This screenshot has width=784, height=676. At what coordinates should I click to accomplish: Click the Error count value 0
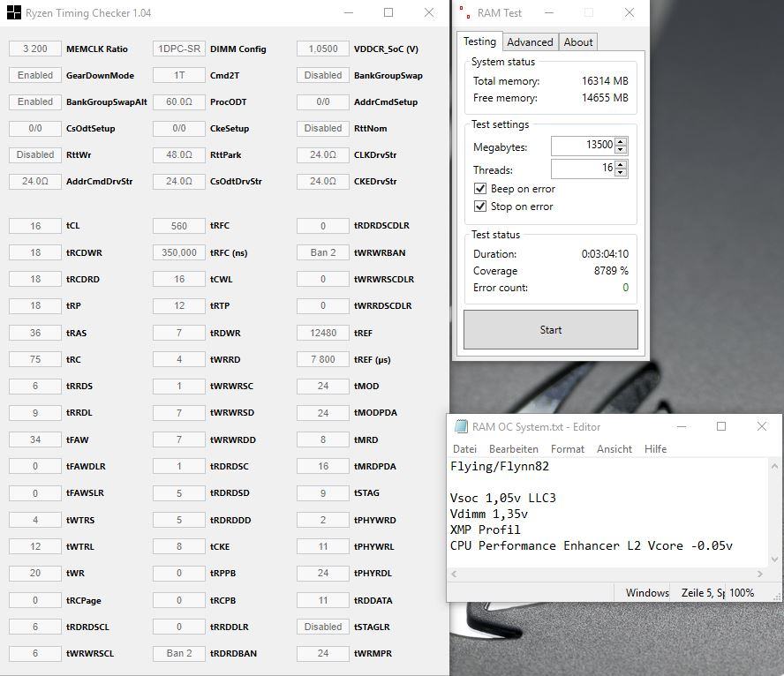click(x=625, y=288)
